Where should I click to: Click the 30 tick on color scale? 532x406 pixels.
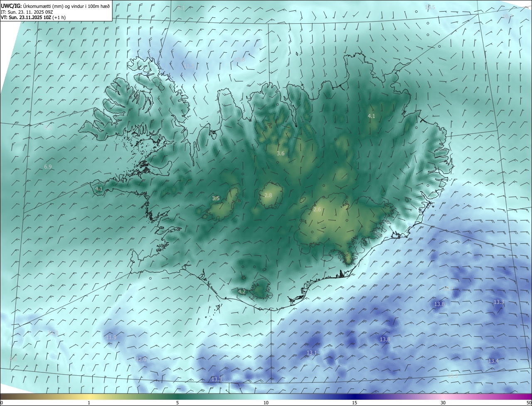(443, 403)
